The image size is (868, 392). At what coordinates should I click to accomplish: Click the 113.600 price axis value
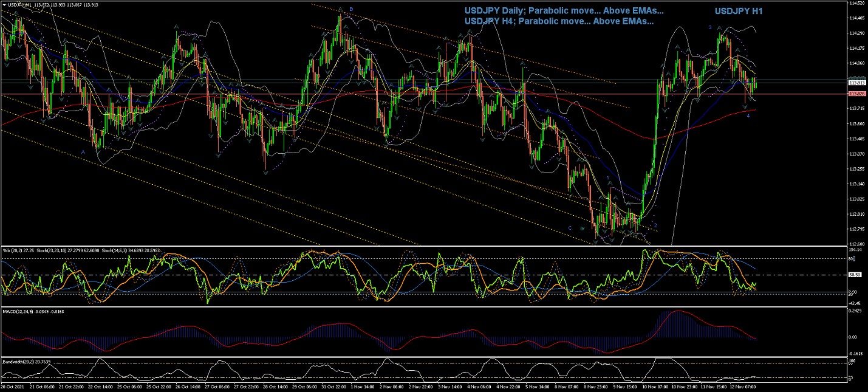coord(857,123)
